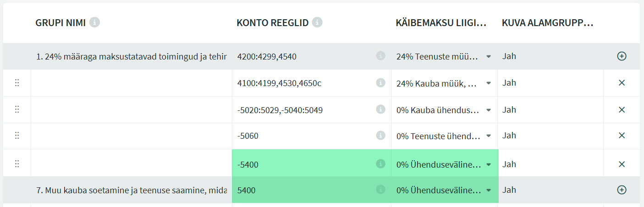Click info icon next to KONTO REEGLID header
Screen dimensions: 644x207
[x=317, y=22]
